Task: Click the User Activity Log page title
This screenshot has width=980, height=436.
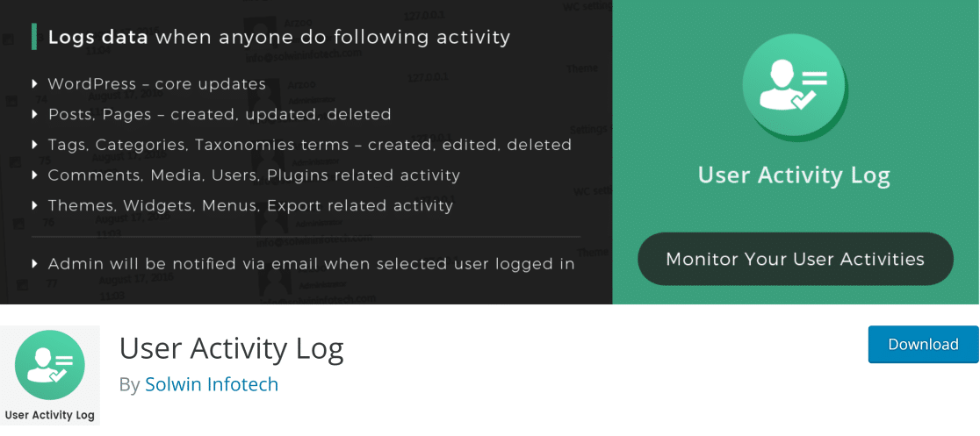Action: (x=231, y=348)
